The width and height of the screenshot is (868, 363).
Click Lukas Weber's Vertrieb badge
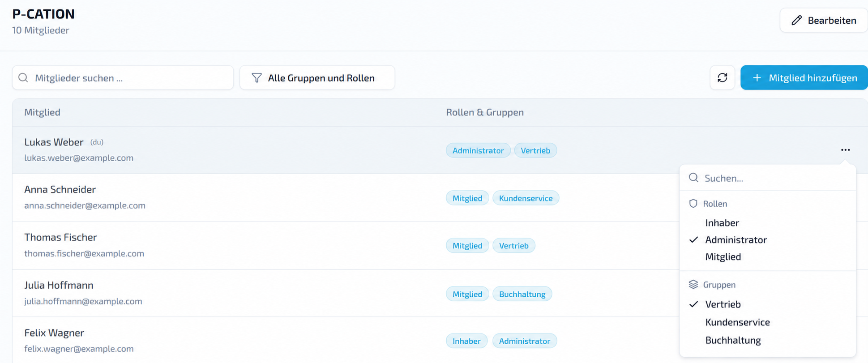pyautogui.click(x=535, y=150)
